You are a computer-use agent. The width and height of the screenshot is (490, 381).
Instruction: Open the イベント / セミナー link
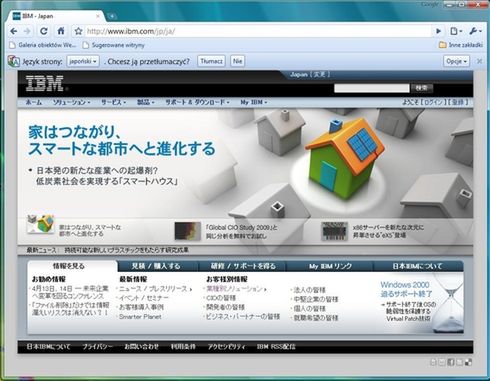point(144,298)
